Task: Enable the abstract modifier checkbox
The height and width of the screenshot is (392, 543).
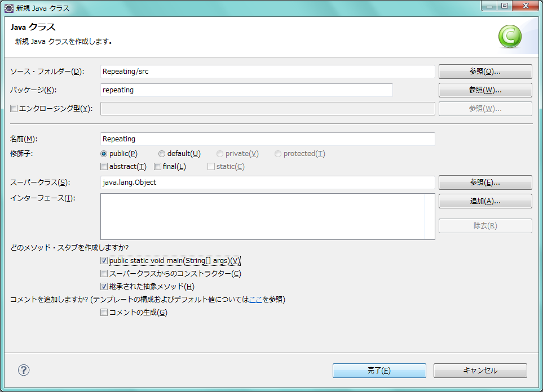Action: click(x=104, y=167)
